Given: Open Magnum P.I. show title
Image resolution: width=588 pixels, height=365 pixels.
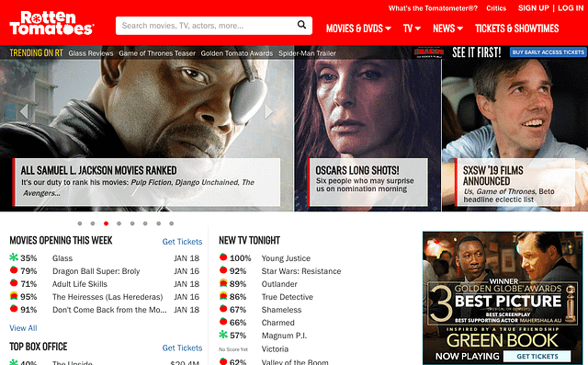Looking at the screenshot, I should 284,336.
